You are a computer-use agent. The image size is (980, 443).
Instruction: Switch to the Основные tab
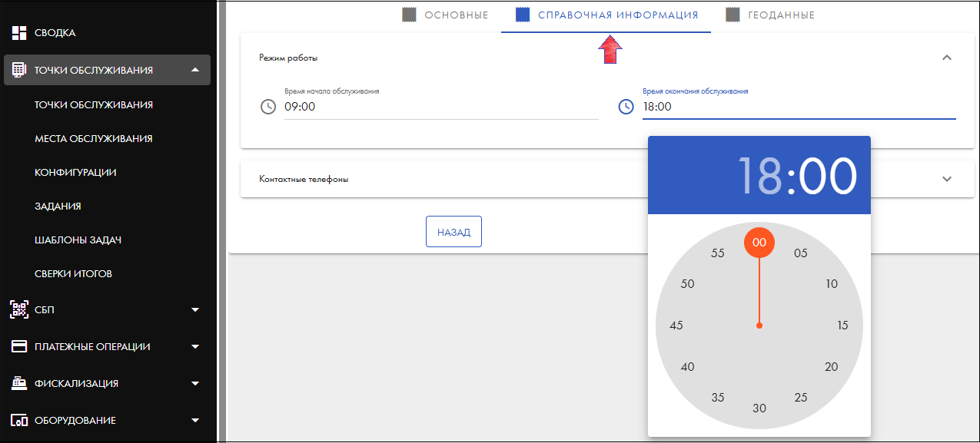446,15
